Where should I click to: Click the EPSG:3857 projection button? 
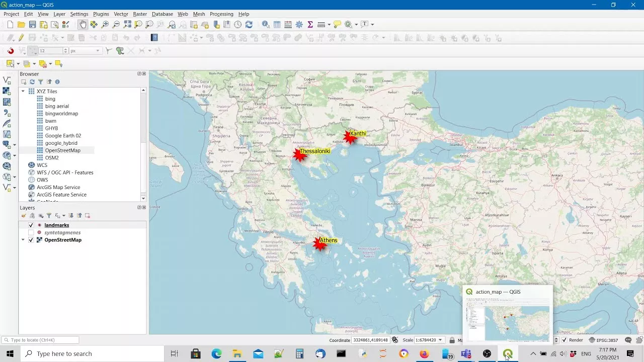coord(603,340)
